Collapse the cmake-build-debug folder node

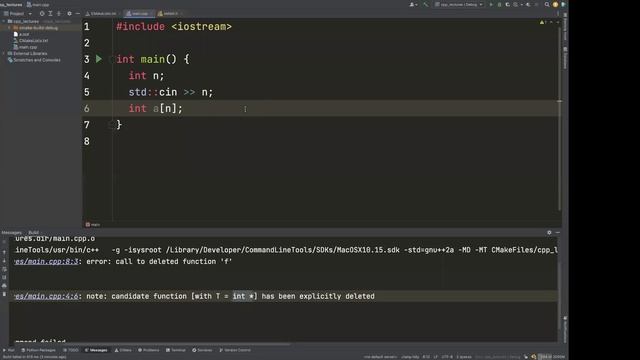click(9, 28)
